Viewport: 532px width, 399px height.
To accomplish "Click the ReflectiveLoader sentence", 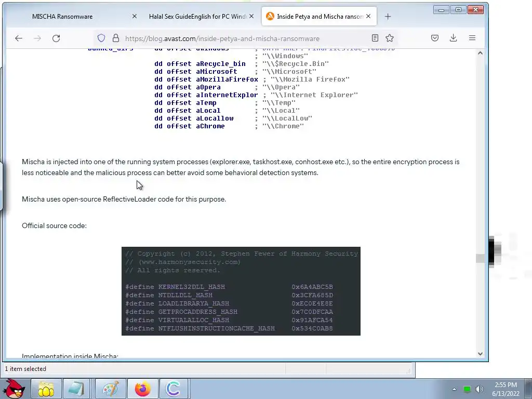I will [x=124, y=199].
